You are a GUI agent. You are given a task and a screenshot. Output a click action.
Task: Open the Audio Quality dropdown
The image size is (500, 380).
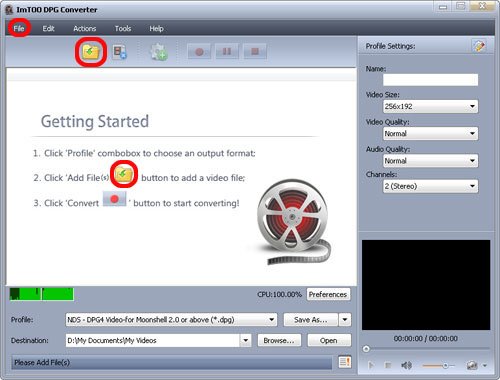(430, 161)
